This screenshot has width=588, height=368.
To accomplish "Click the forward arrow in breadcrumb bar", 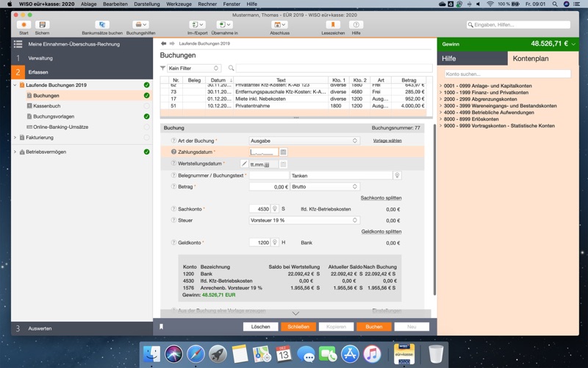I will tap(172, 43).
